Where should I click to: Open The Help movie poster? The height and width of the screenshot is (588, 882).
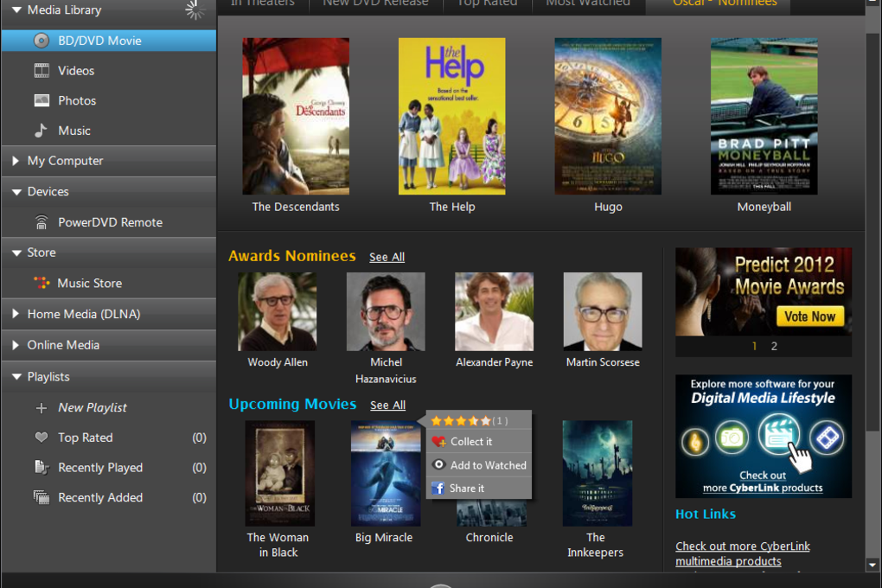[451, 116]
